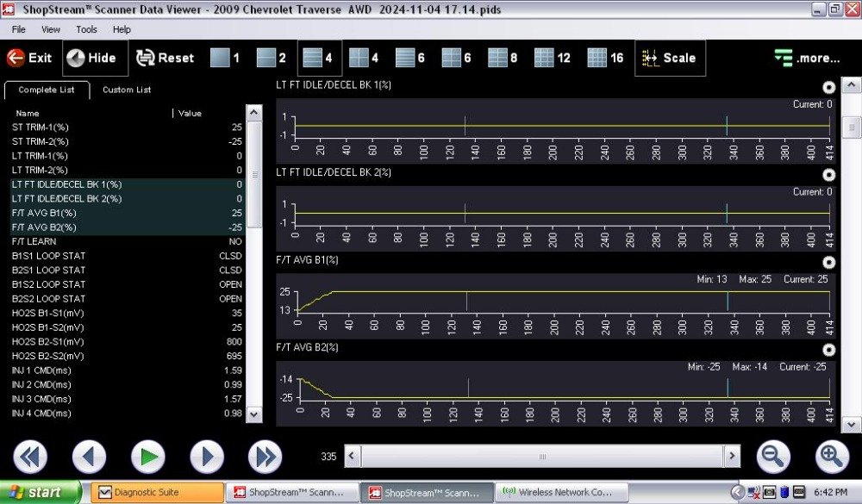Click the frame scrollbar right arrow
This screenshot has height=504, width=862.
point(732,456)
